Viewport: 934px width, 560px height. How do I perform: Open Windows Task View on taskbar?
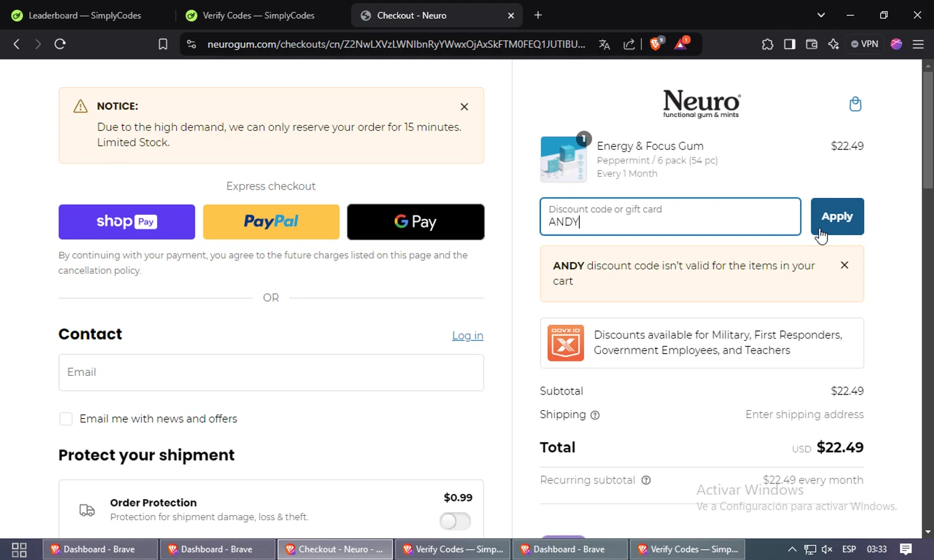[19, 549]
